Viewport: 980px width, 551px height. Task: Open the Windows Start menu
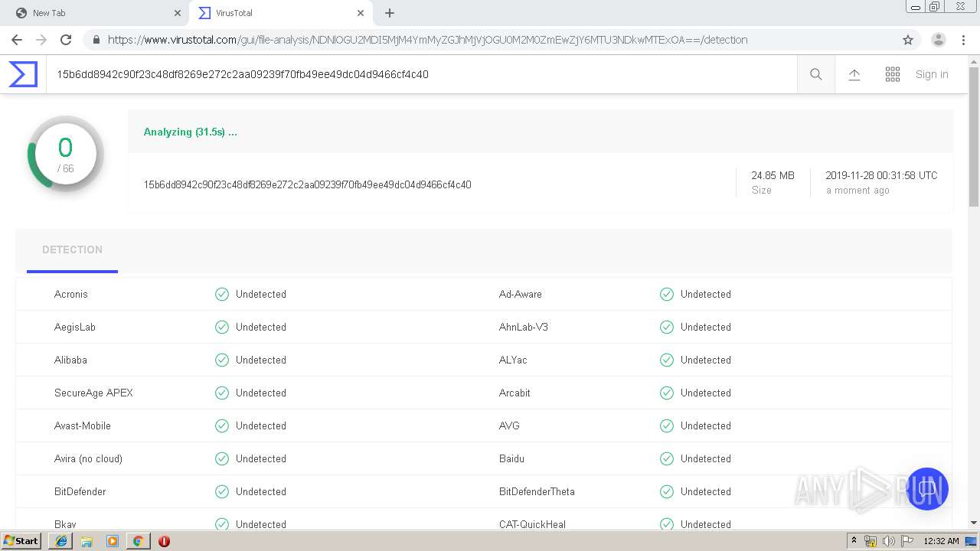click(x=21, y=540)
